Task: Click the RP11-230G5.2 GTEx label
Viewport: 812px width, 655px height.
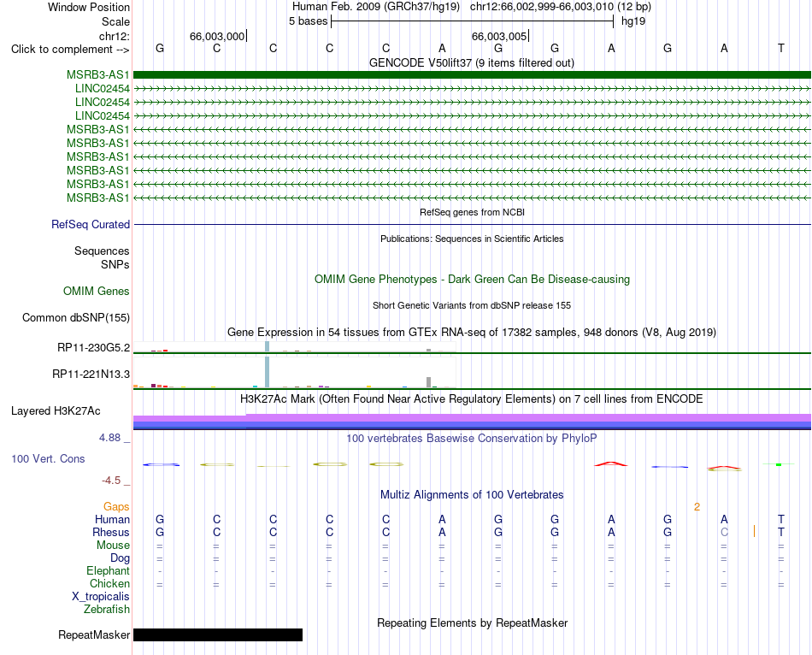Action: pyautogui.click(x=93, y=348)
